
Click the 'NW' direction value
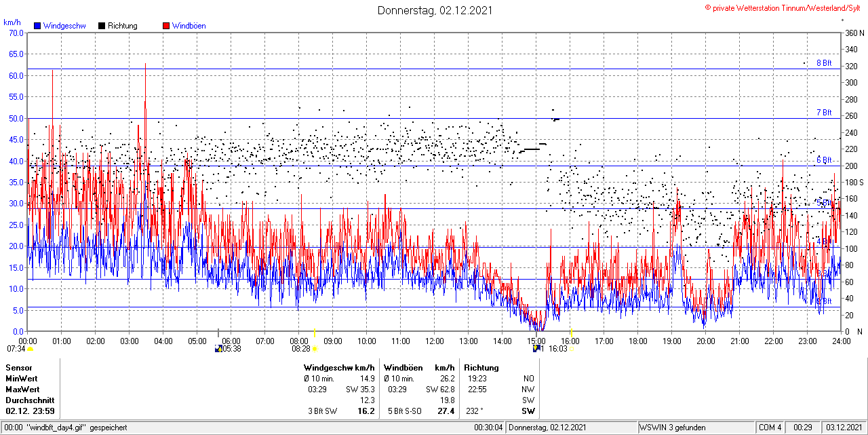pos(528,389)
